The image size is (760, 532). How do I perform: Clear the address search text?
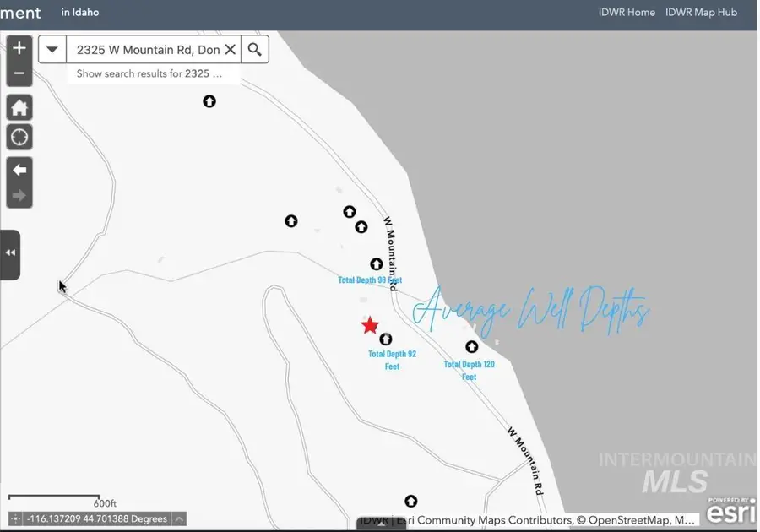tap(230, 50)
